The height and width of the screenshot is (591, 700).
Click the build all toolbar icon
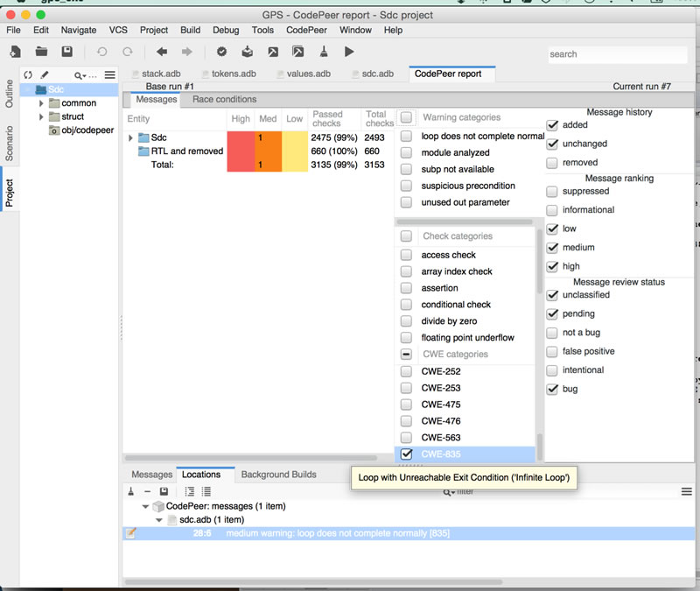(x=248, y=52)
